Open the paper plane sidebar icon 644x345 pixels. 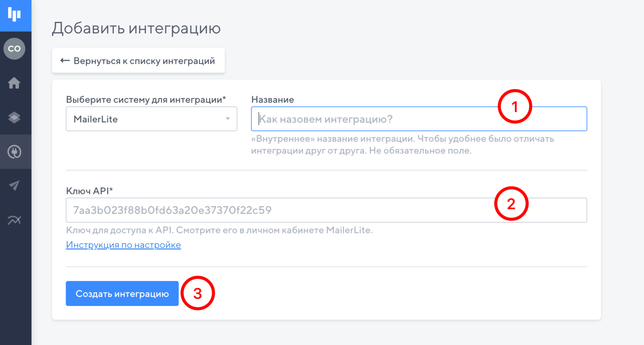coord(15,186)
